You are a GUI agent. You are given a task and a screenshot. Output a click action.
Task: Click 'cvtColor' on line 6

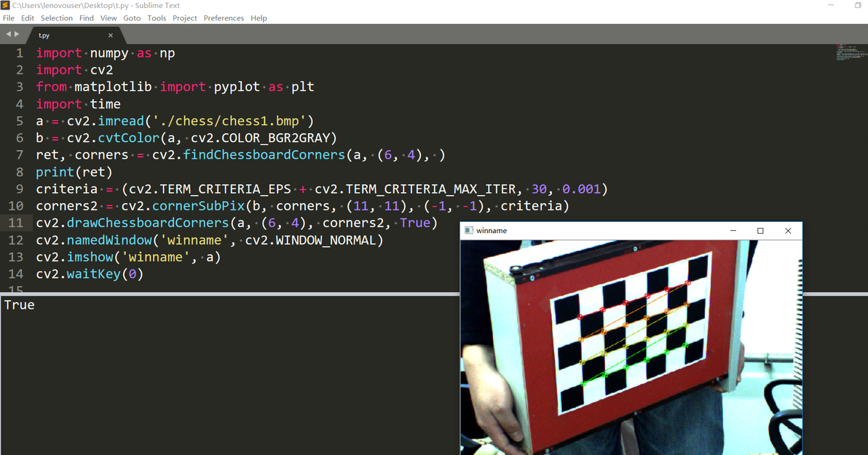point(128,138)
